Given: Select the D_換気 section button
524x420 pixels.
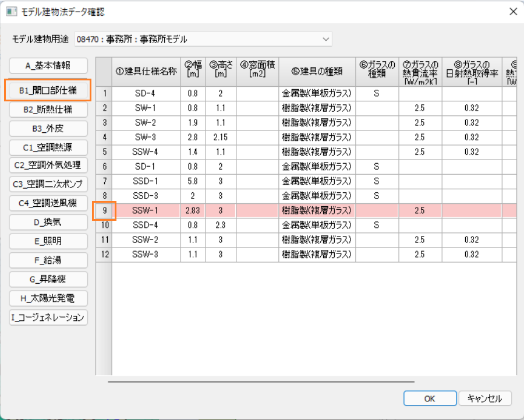Looking at the screenshot, I should click(x=48, y=223).
